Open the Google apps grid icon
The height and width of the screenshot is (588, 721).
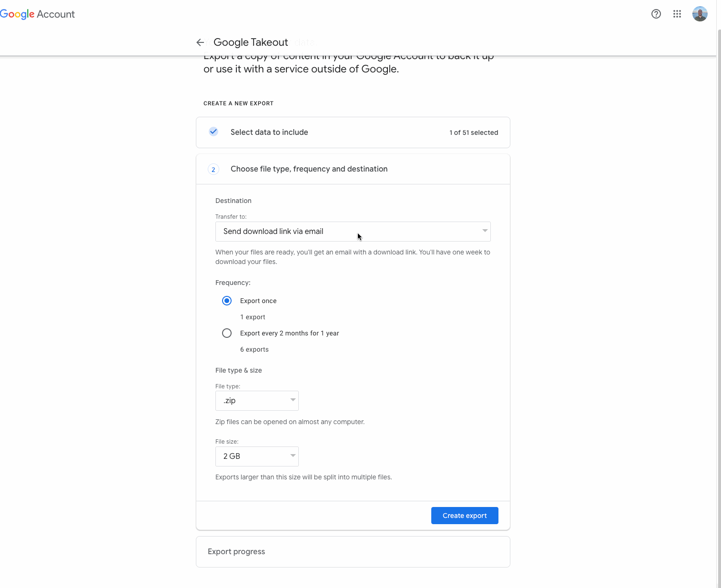point(677,14)
